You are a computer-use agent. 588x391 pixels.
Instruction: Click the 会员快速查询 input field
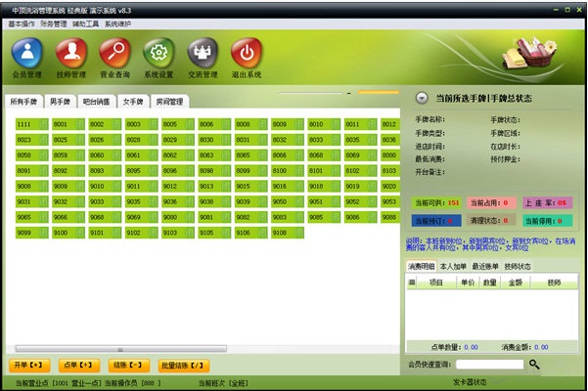(489, 364)
